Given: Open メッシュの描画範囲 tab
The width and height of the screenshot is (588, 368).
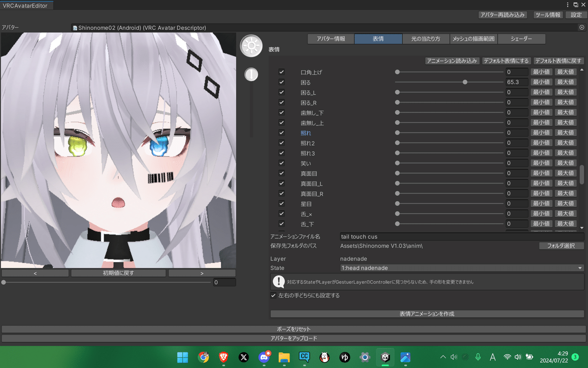Looking at the screenshot, I should (x=473, y=39).
